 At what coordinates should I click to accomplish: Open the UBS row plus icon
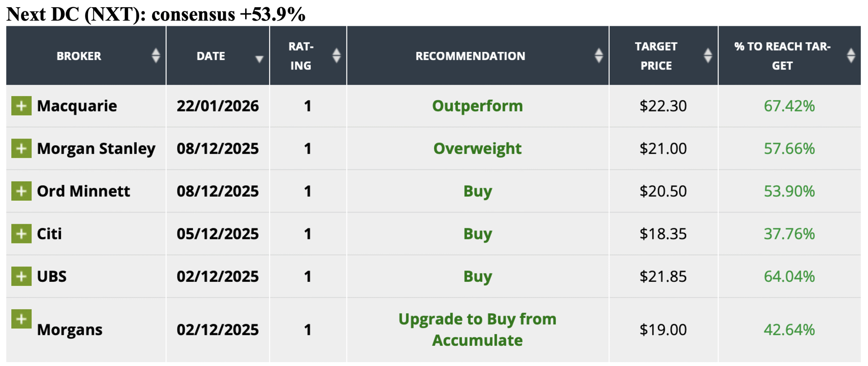(21, 276)
